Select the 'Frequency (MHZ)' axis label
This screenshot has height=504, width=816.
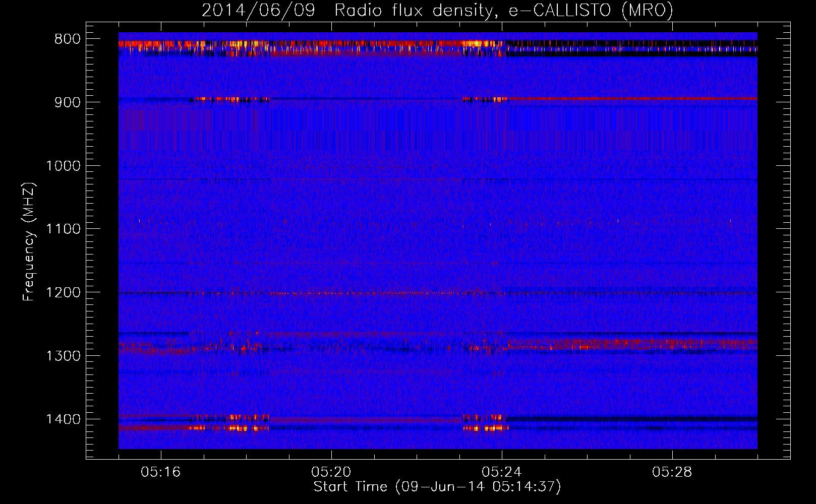pos(29,242)
